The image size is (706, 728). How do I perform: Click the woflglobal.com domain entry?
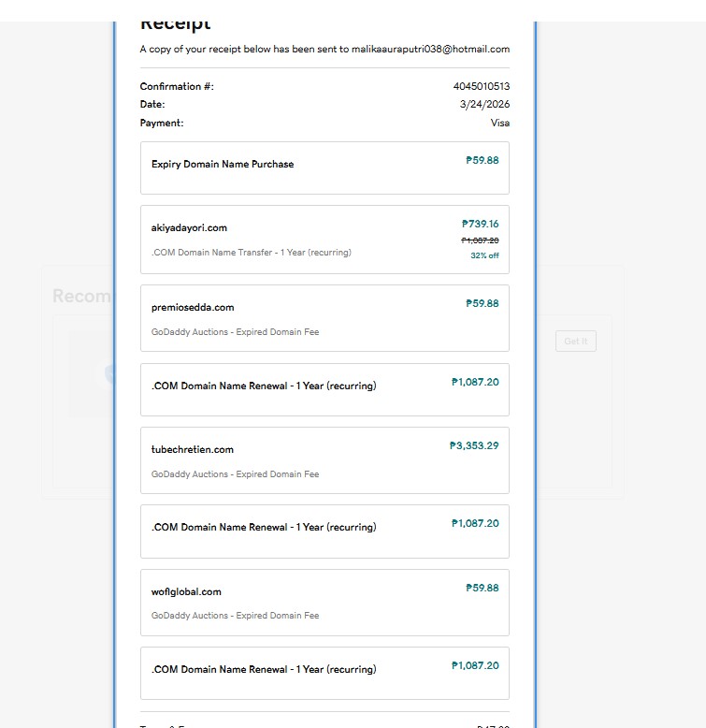[x=186, y=591]
